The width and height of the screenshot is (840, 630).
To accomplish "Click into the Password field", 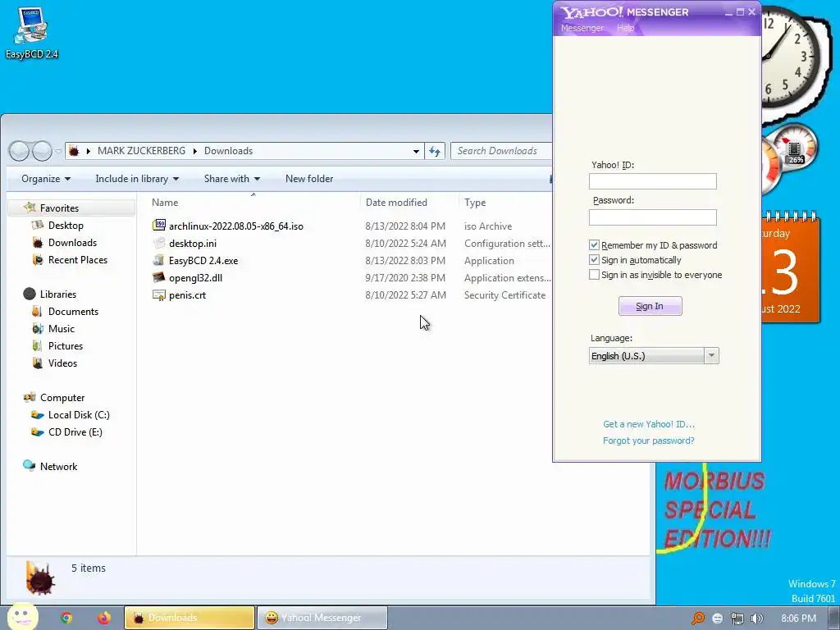I will pos(652,217).
